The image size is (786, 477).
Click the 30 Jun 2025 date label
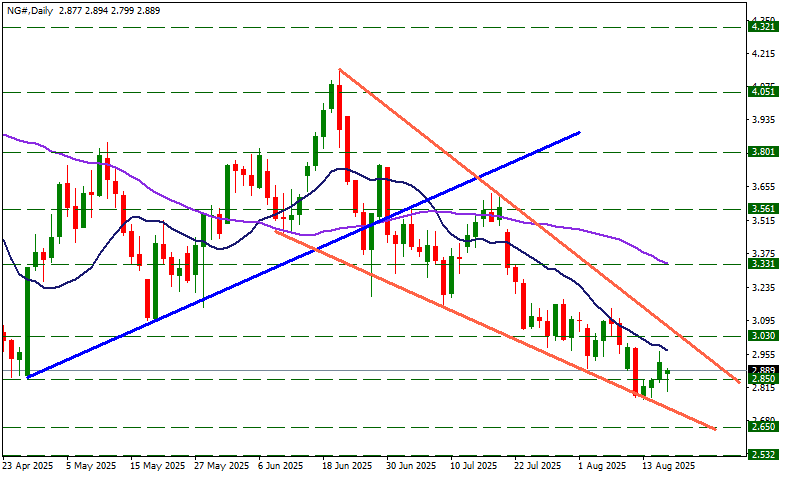(411, 466)
